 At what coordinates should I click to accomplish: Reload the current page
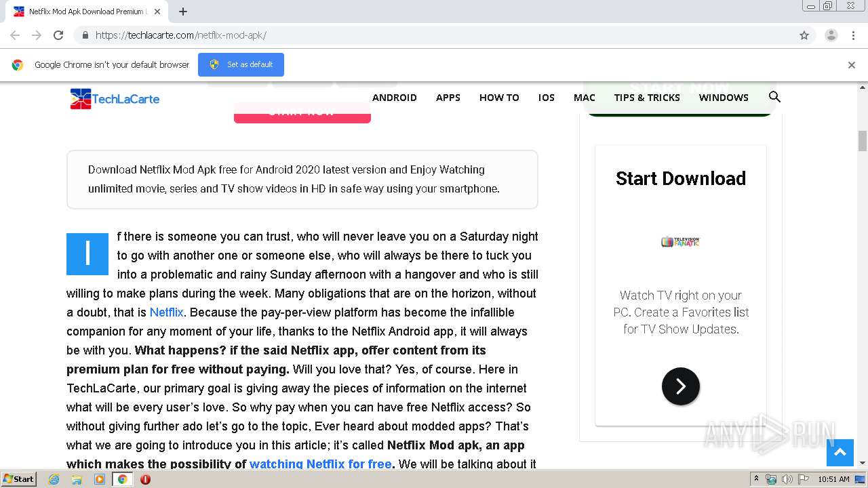point(58,35)
